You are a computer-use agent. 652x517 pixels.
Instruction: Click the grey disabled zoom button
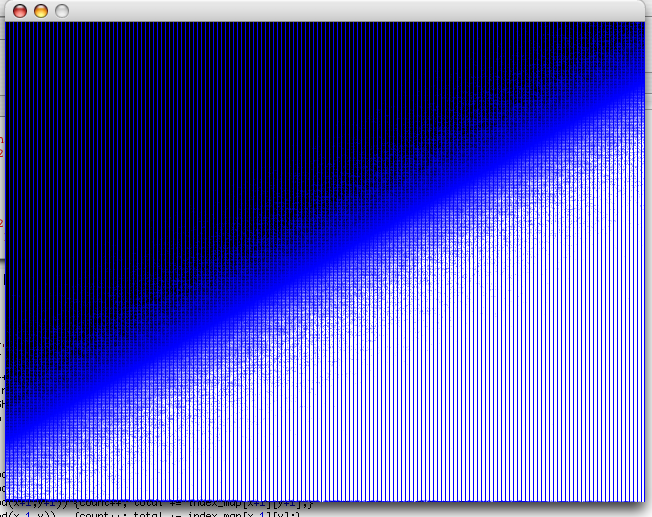[x=62, y=11]
